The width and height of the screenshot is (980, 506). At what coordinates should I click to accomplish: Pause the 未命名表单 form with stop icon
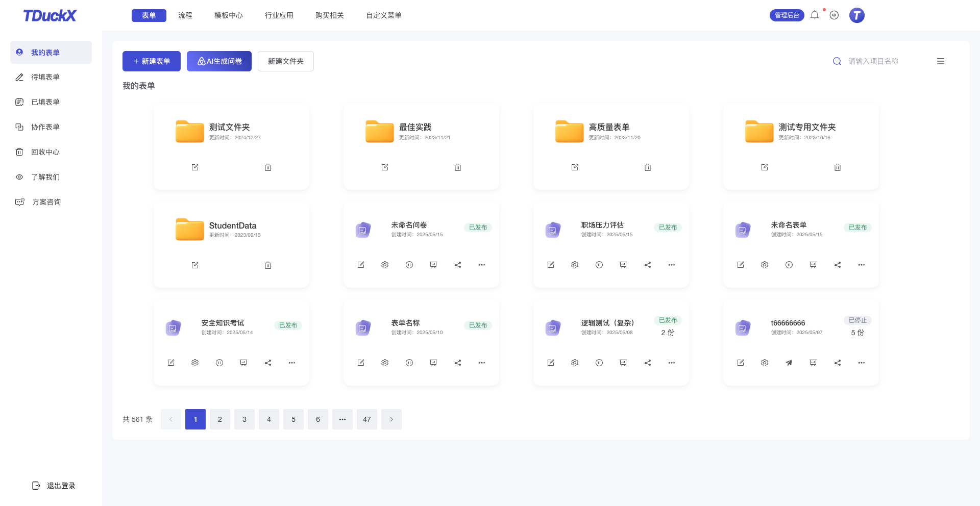point(789,265)
